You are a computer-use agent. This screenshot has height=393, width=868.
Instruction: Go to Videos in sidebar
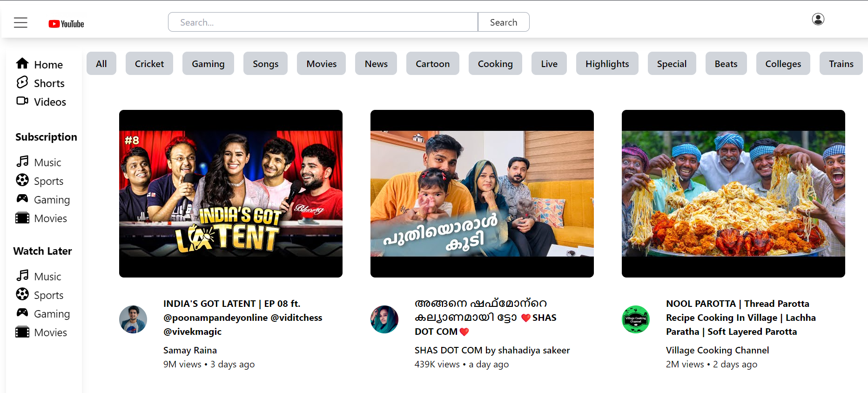pyautogui.click(x=50, y=102)
